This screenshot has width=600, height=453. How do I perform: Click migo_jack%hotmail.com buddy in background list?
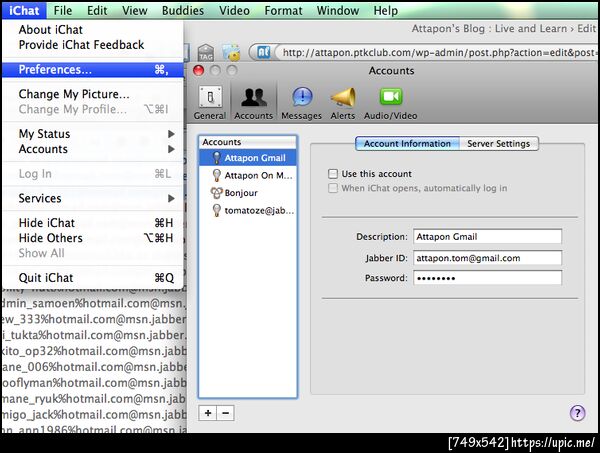(94, 414)
